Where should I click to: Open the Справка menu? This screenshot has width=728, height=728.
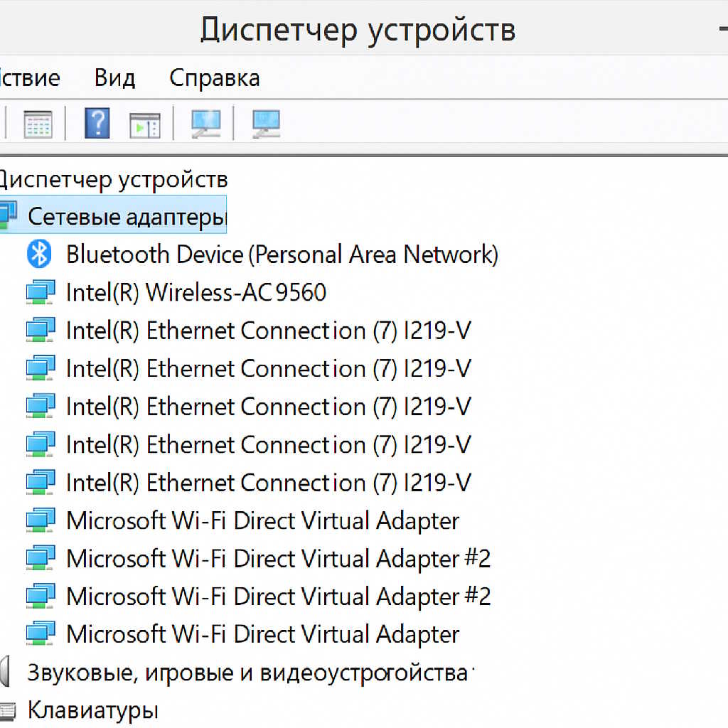[x=214, y=78]
